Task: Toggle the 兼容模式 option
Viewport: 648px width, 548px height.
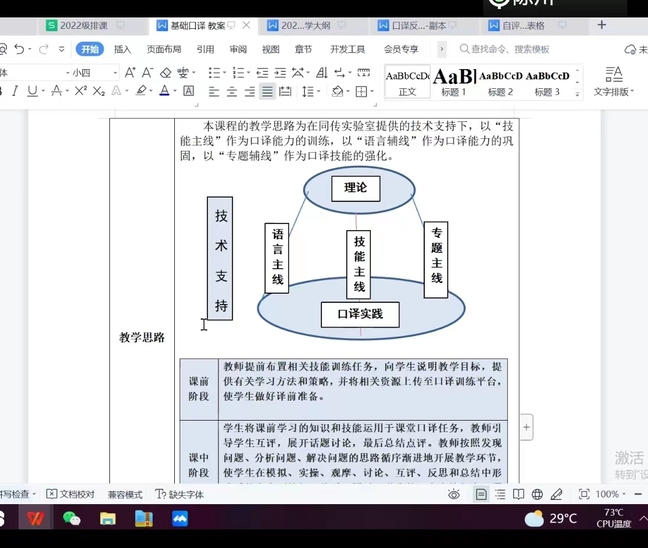Action: 125,494
